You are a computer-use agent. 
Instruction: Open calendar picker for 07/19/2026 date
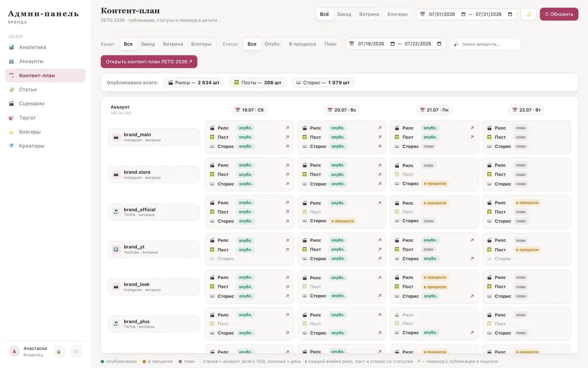coord(393,44)
